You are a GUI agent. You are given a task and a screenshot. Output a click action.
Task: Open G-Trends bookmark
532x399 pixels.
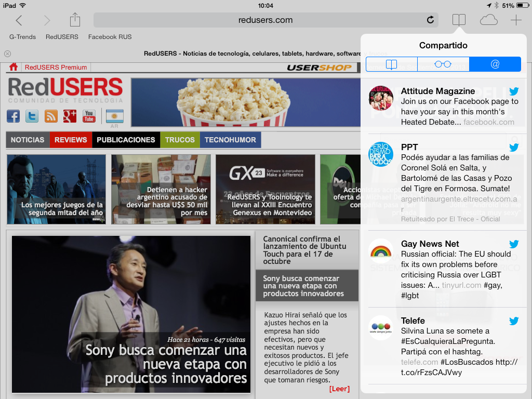tap(22, 37)
